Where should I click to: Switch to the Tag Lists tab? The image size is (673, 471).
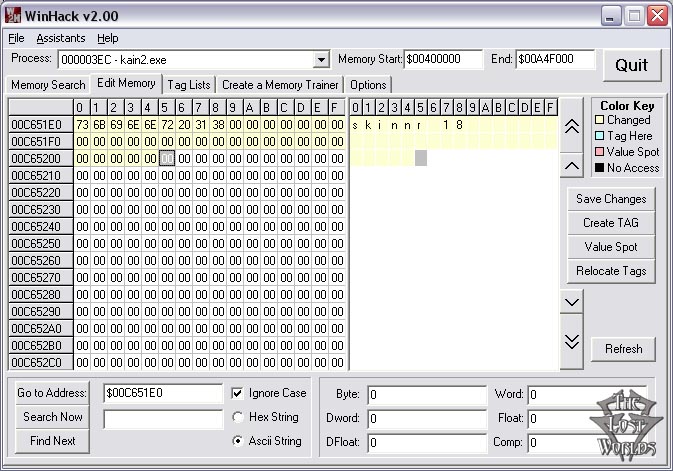(x=189, y=85)
